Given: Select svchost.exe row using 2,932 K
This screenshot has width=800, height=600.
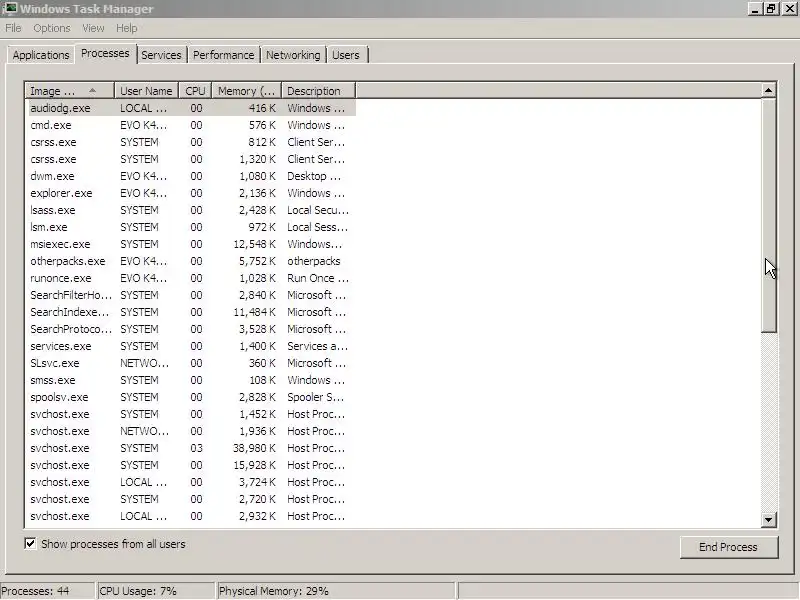Looking at the screenshot, I should click(190, 516).
